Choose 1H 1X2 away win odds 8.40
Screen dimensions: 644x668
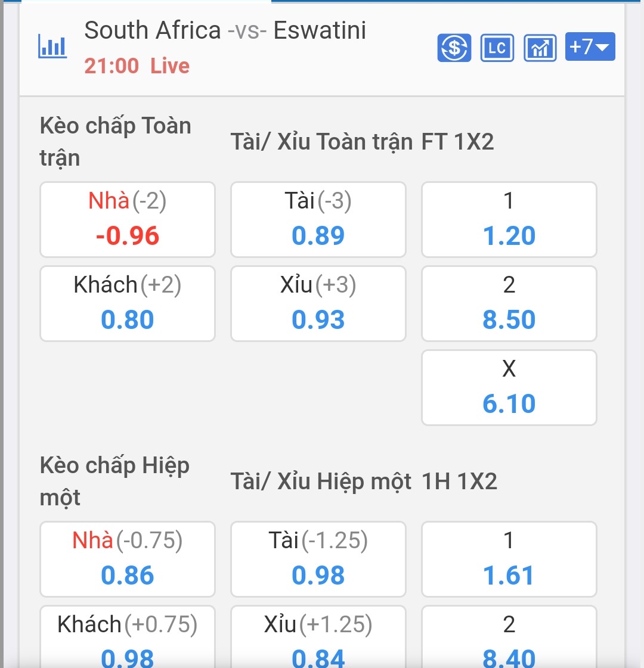tap(509, 638)
